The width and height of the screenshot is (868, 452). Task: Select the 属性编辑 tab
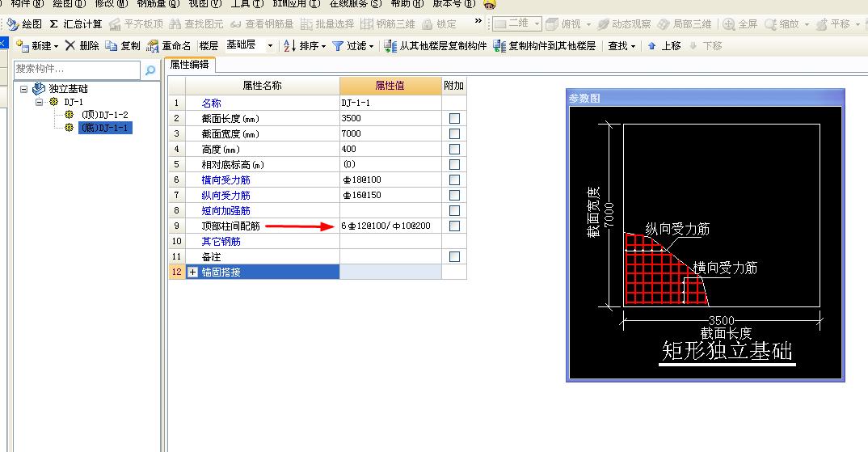pyautogui.click(x=190, y=65)
